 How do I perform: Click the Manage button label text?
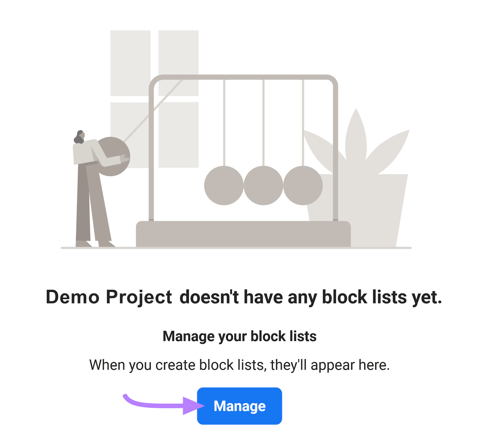click(x=240, y=407)
